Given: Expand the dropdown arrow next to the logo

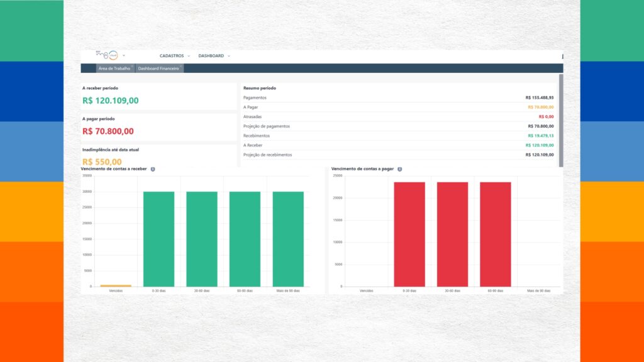Looking at the screenshot, I should coord(124,56).
